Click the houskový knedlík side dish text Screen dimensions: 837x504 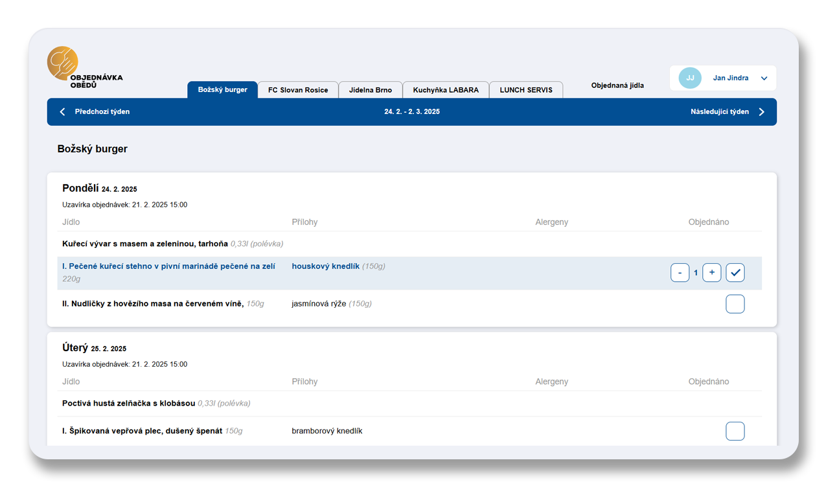(x=325, y=266)
